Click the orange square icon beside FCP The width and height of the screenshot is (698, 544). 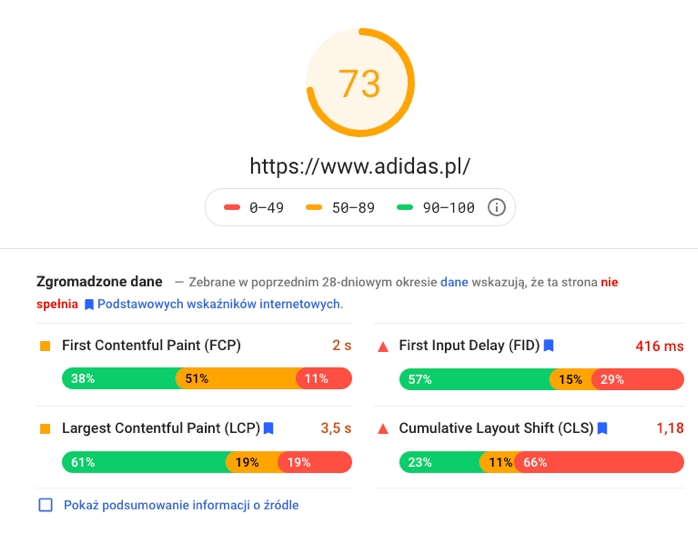coord(45,346)
